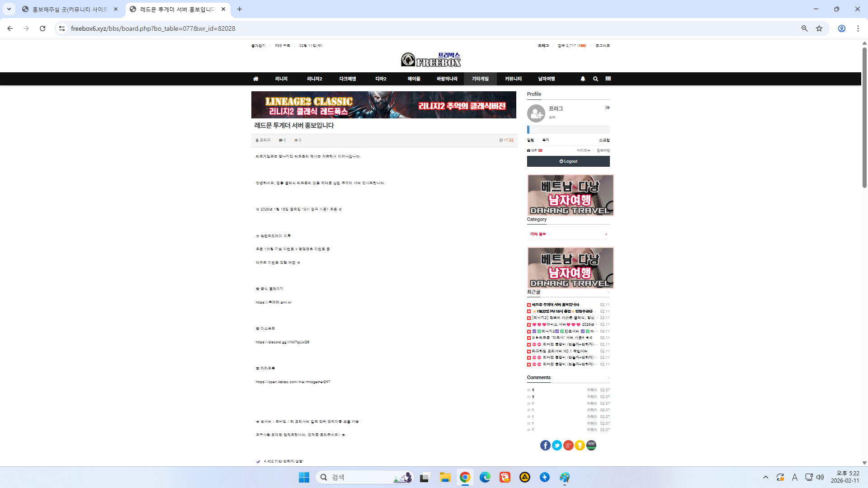Share post via Facebook icon
Screen dimensions: 868x488
[x=545, y=446]
